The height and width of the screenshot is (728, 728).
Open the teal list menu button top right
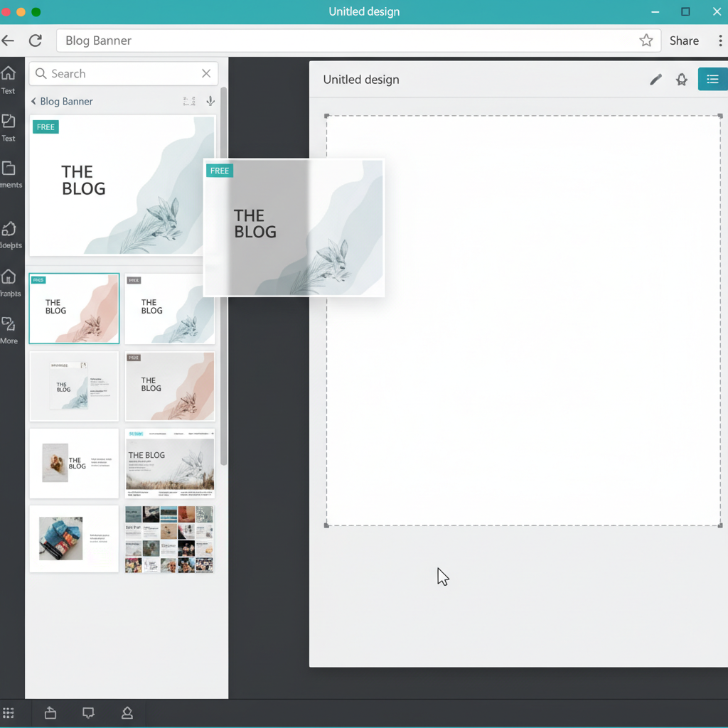(x=713, y=79)
